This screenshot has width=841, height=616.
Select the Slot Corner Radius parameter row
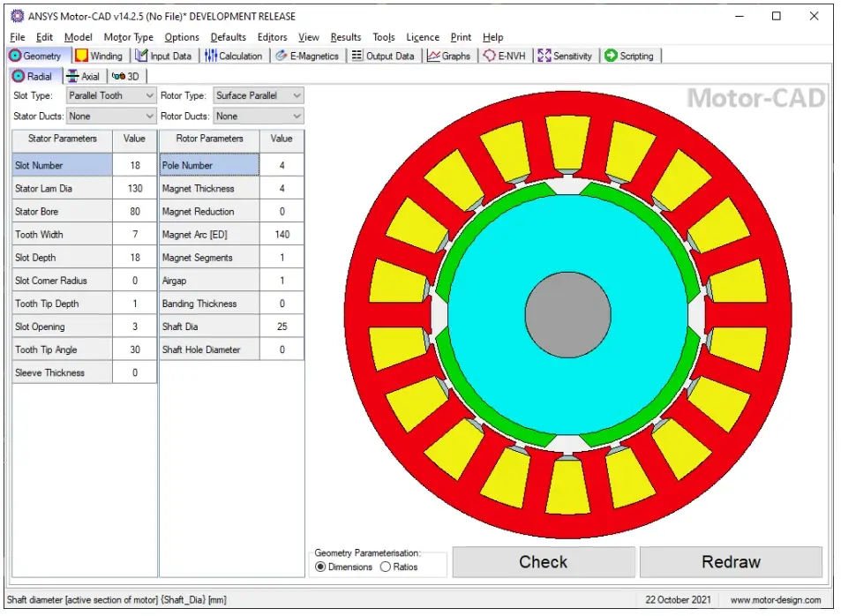coord(84,281)
